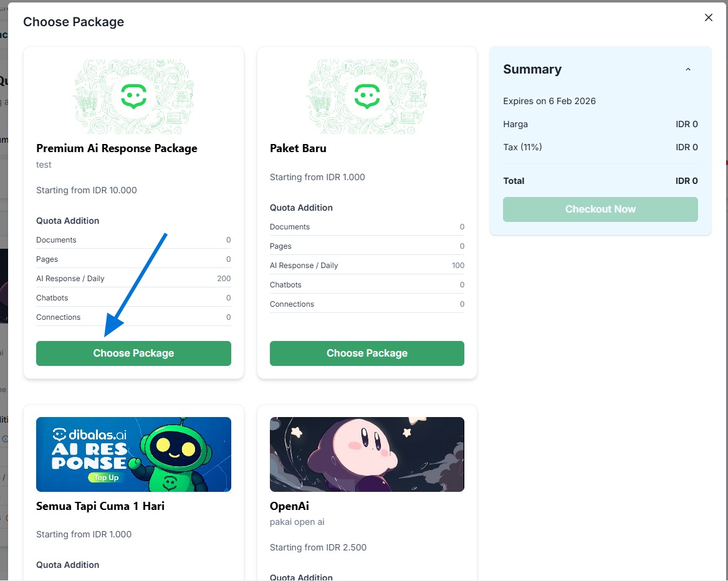Click the Expires on 6 Feb 2026 text

tap(549, 101)
